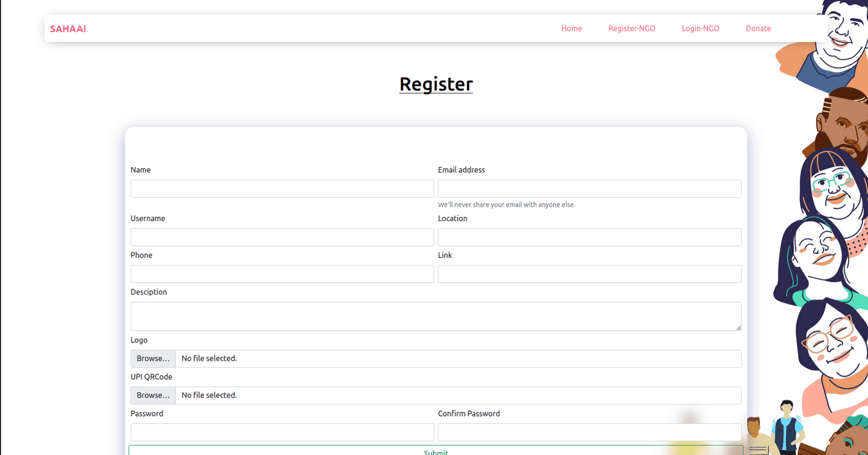
Task: Open the SAHAAI brand logo link
Action: 68,28
